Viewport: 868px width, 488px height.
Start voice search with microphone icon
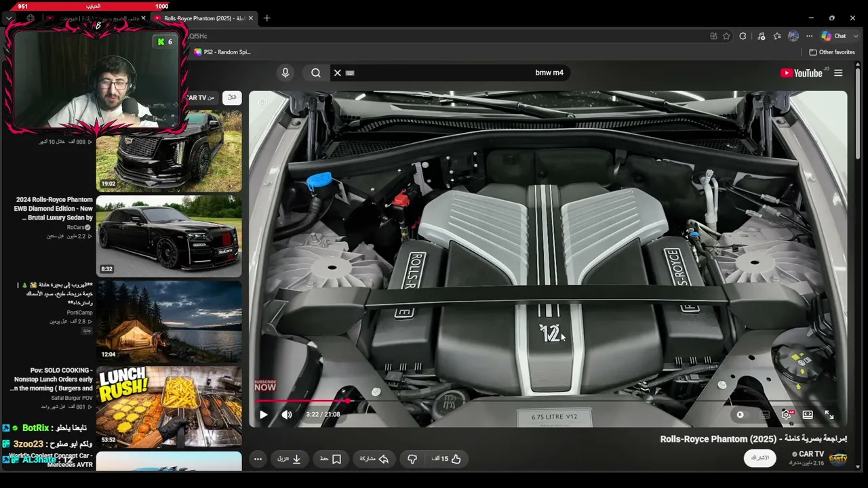285,73
